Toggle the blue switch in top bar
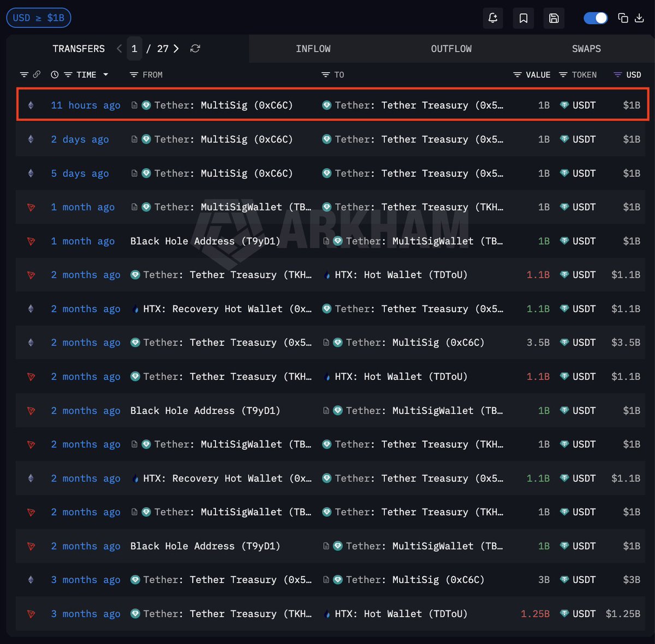The width and height of the screenshot is (655, 644). tap(596, 18)
